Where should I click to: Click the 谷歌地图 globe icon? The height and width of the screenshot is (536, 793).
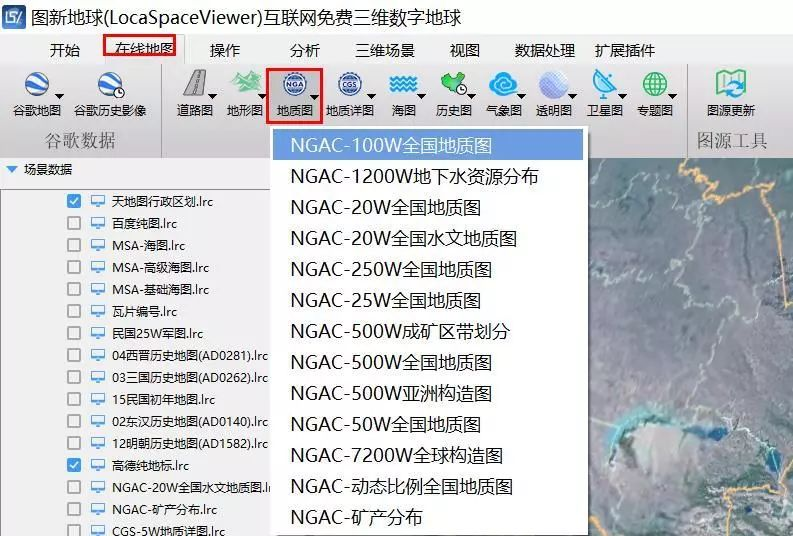[37, 84]
